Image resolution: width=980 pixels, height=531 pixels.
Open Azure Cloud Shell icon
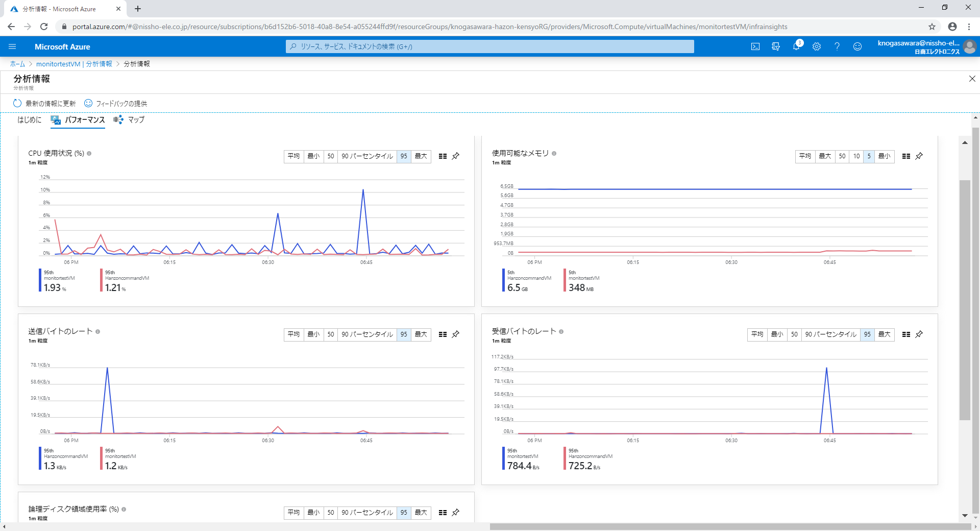pos(755,46)
